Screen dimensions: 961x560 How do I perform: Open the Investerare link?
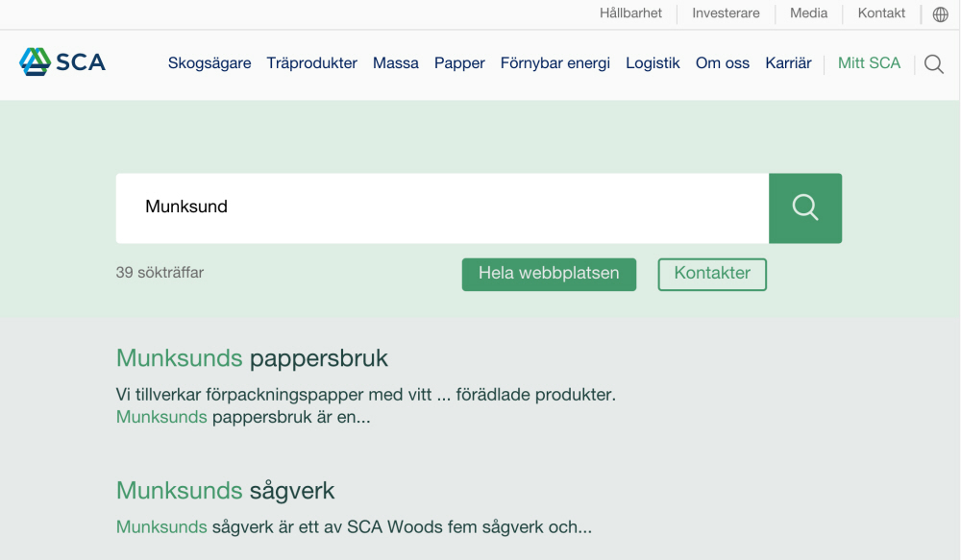pyautogui.click(x=726, y=12)
